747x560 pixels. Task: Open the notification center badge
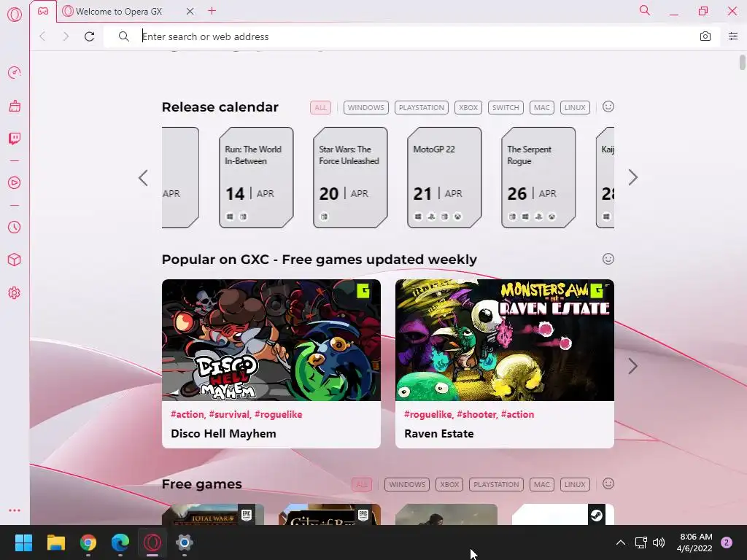click(x=727, y=542)
